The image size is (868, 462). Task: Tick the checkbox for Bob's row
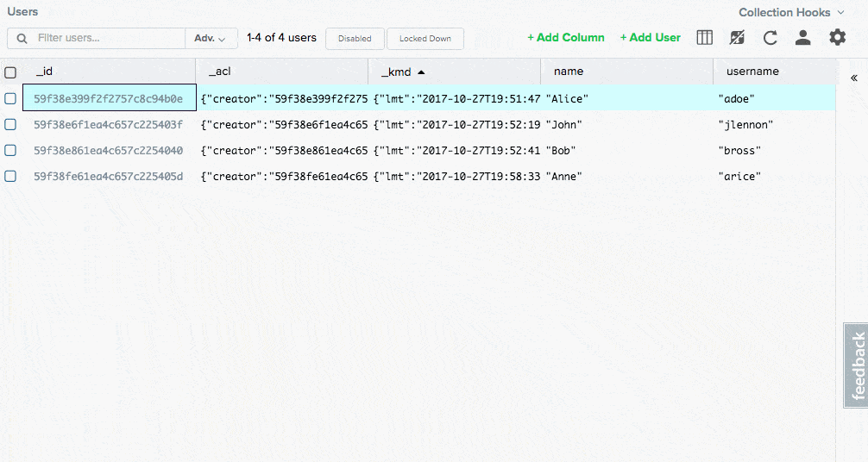pyautogui.click(x=10, y=150)
